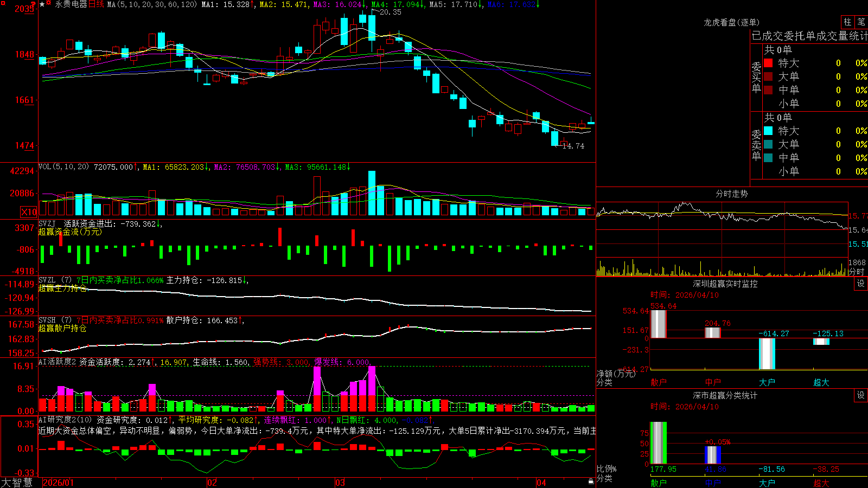868x488 pixels.
Task: Click the red 特大 buy-order color swatch
Action: pyautogui.click(x=768, y=63)
